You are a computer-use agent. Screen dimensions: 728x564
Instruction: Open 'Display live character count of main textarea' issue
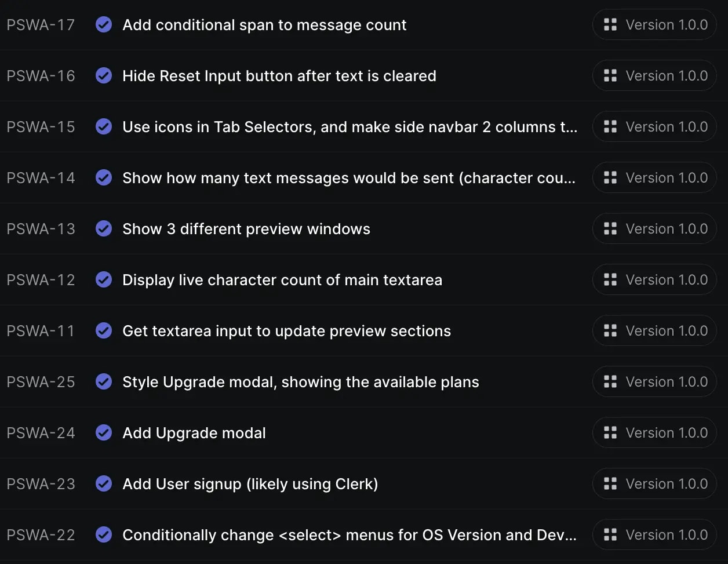pos(282,280)
